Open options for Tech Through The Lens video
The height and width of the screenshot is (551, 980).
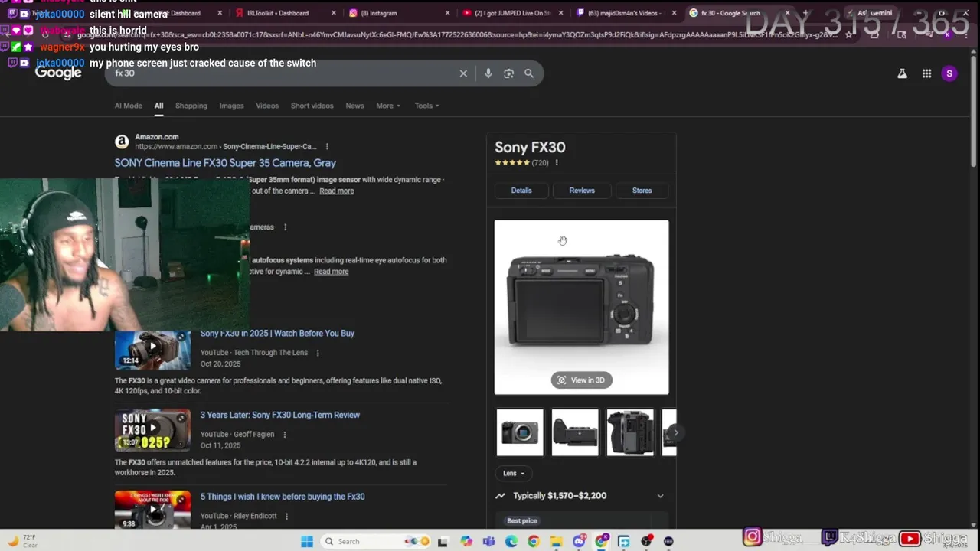tap(318, 353)
